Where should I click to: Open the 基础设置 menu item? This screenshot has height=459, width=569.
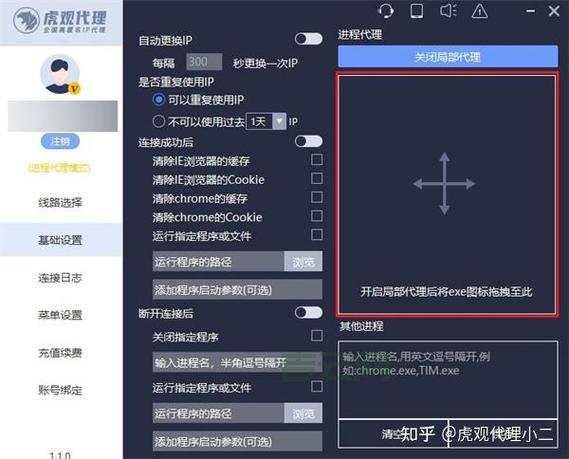[61, 240]
